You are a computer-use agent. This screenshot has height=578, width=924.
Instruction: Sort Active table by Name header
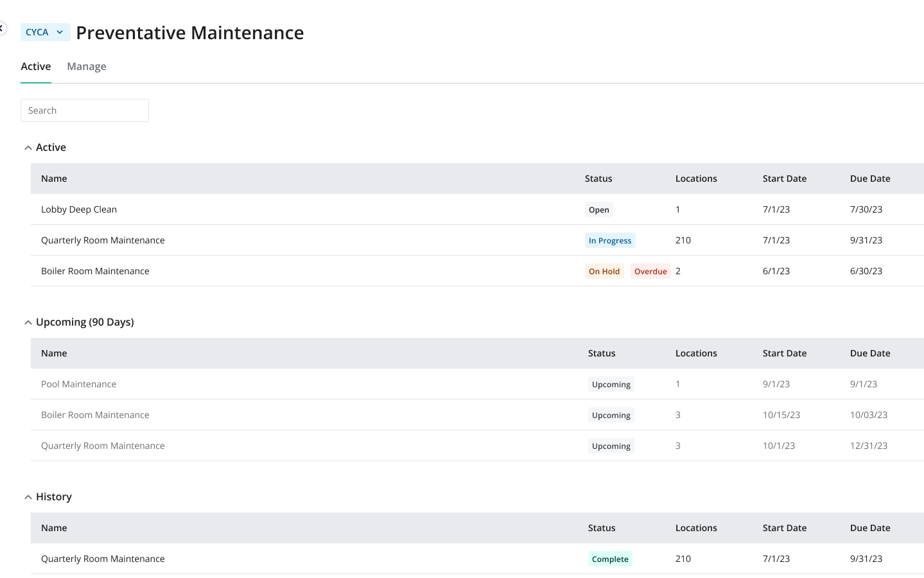click(54, 179)
